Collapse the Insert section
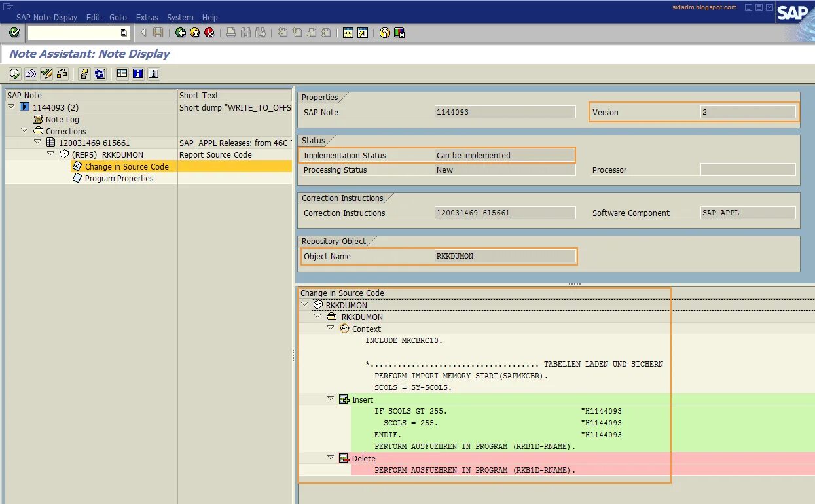This screenshot has width=815, height=504. tap(331, 399)
